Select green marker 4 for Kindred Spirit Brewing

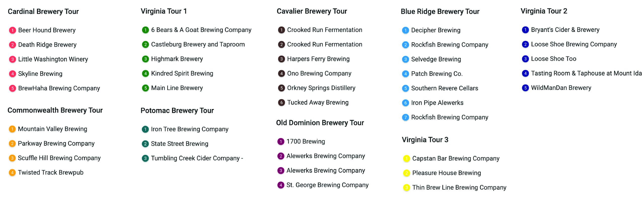(145, 74)
